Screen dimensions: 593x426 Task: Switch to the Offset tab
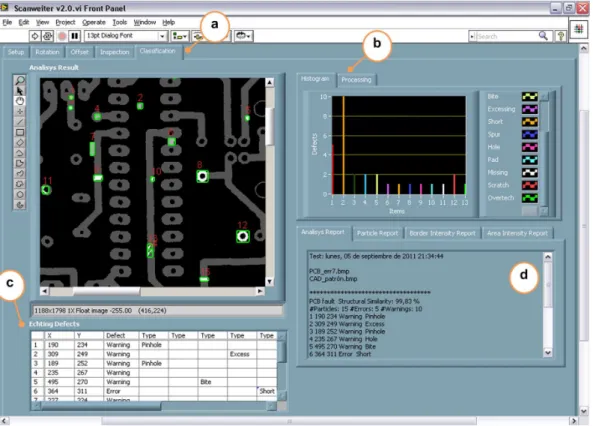tap(79, 52)
